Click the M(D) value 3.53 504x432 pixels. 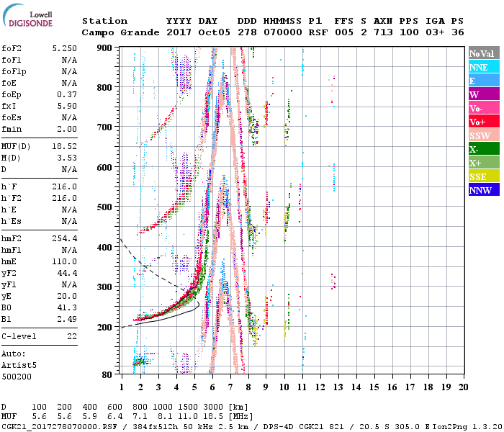(67, 158)
